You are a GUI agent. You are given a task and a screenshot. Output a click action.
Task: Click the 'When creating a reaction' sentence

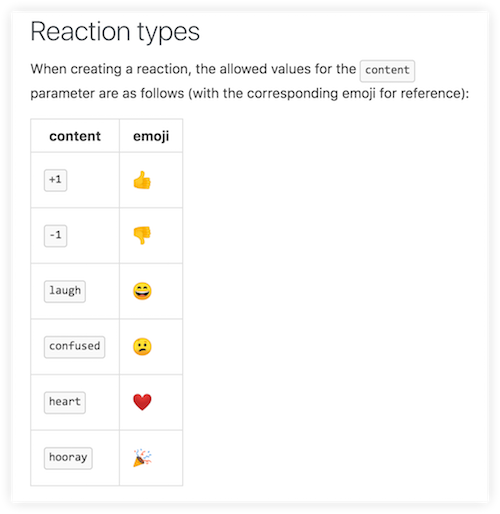[x=250, y=81]
